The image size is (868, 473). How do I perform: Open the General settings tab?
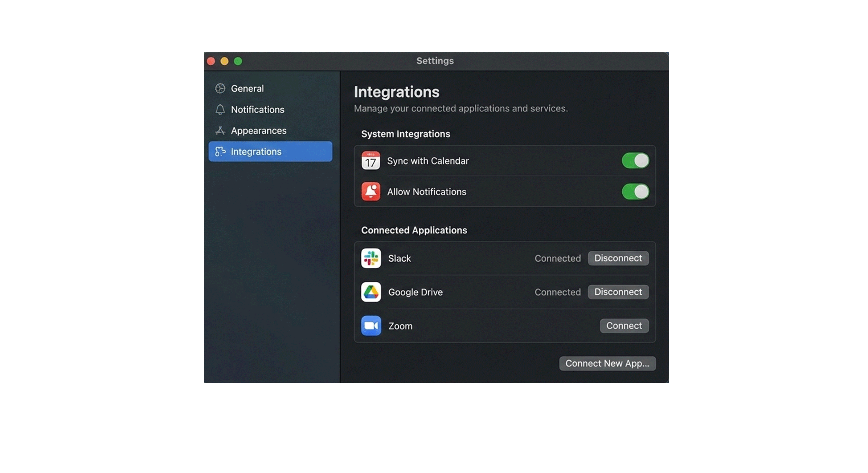247,89
